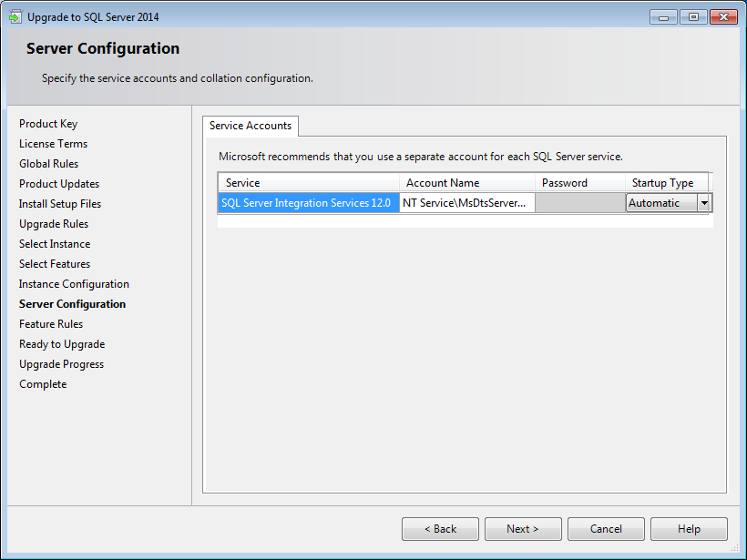Click the SQL Server setup icon in title bar
747x560 pixels.
(15, 16)
